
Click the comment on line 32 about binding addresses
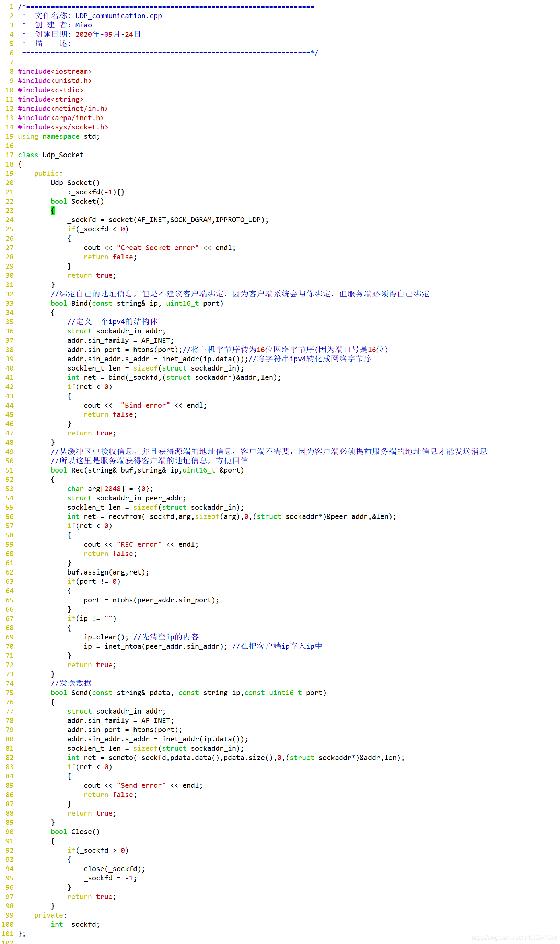tap(240, 294)
